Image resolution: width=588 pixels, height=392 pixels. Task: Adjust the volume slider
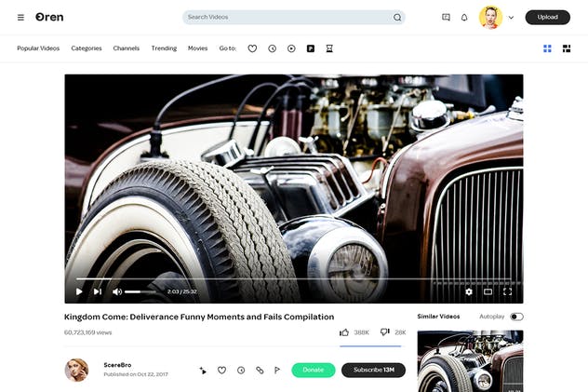140,291
